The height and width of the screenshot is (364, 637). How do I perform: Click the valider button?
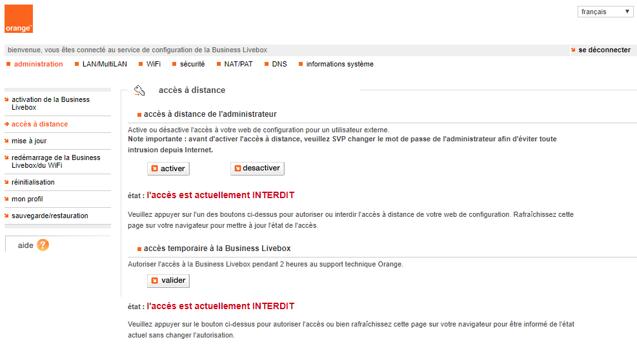[168, 281]
